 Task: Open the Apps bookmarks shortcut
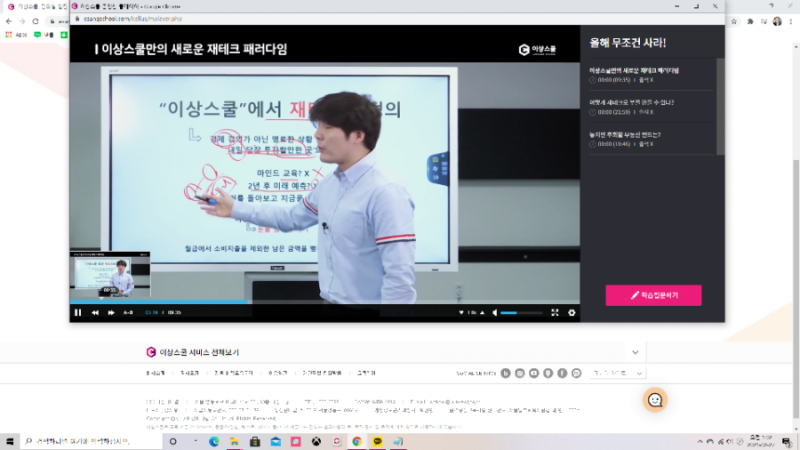click(x=16, y=35)
